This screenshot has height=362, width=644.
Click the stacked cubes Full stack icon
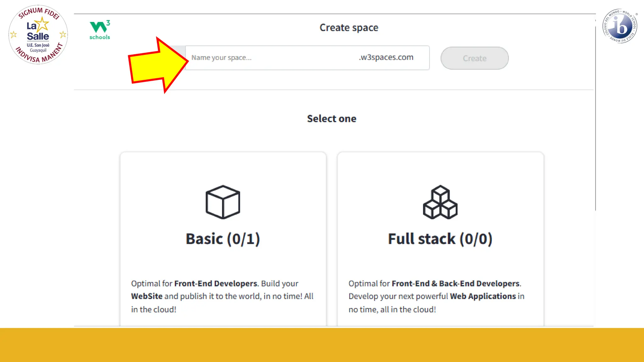(440, 202)
